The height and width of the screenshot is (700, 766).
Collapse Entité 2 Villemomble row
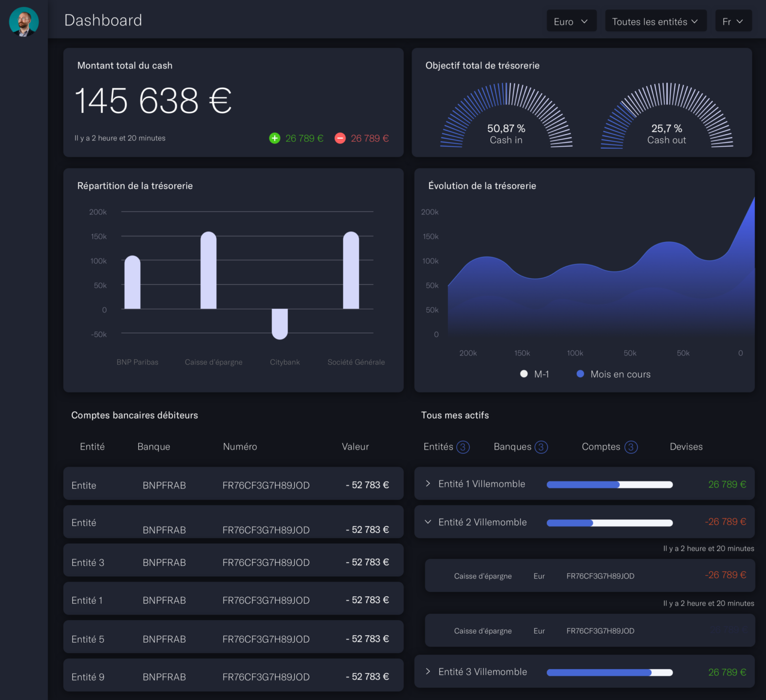click(428, 522)
